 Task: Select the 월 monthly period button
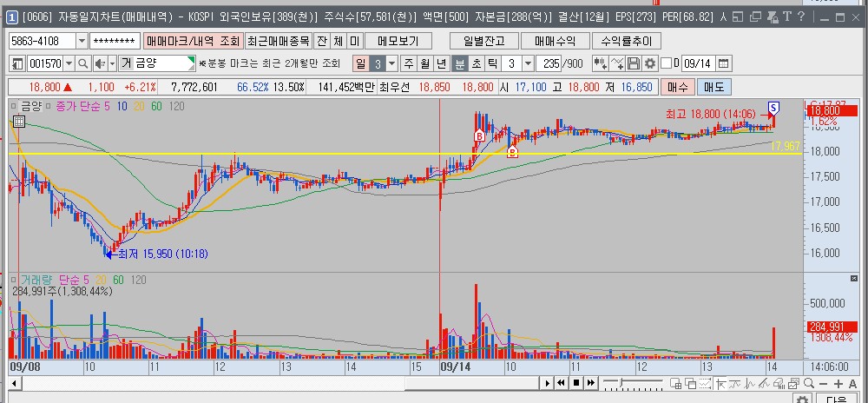424,63
